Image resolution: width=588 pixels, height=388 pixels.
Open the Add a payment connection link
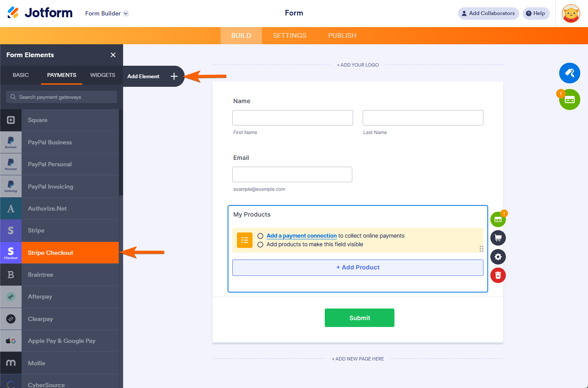pyautogui.click(x=301, y=235)
